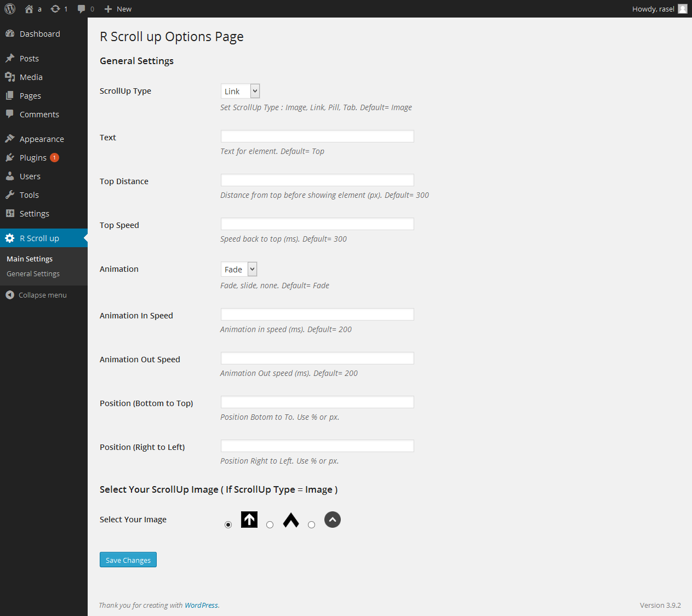Select the chevron arrow image radio button

[270, 525]
